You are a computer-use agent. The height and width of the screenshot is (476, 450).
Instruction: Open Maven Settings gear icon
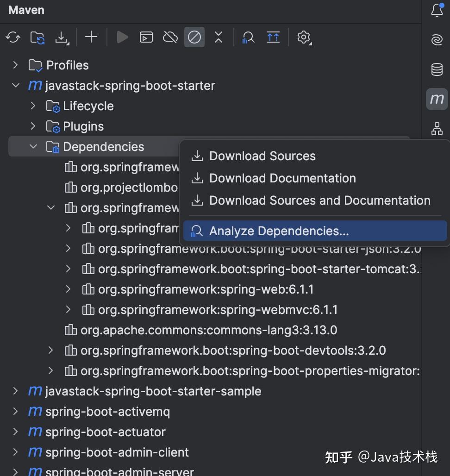304,37
